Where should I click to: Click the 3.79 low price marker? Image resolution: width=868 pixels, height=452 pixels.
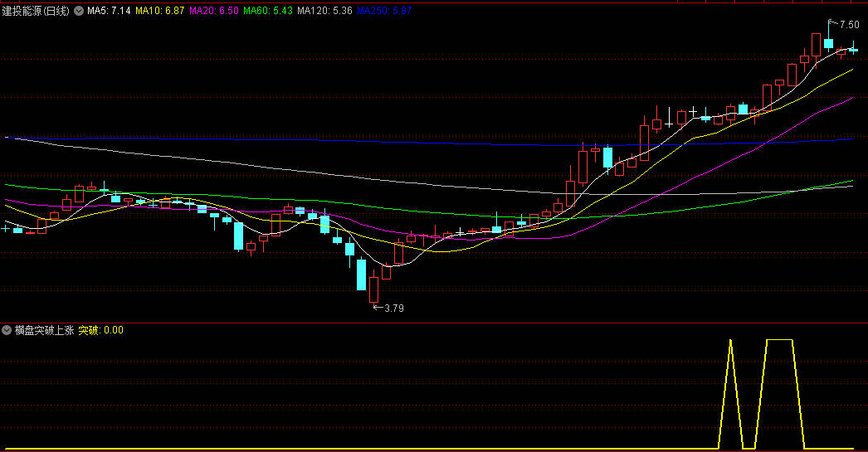393,309
